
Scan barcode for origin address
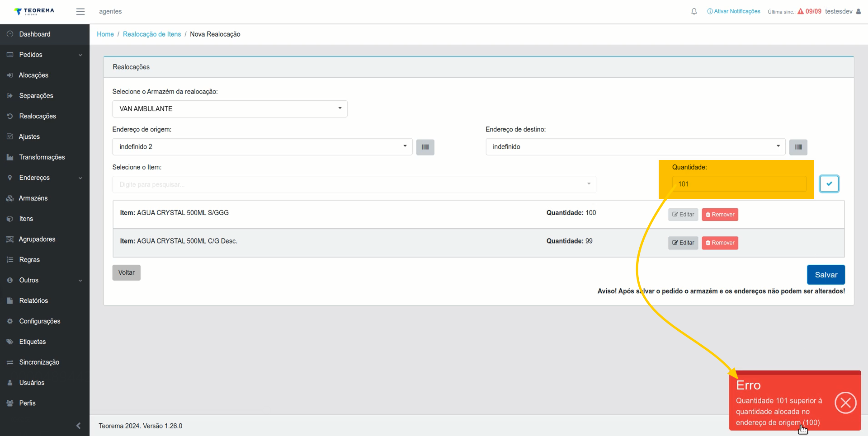pyautogui.click(x=425, y=147)
